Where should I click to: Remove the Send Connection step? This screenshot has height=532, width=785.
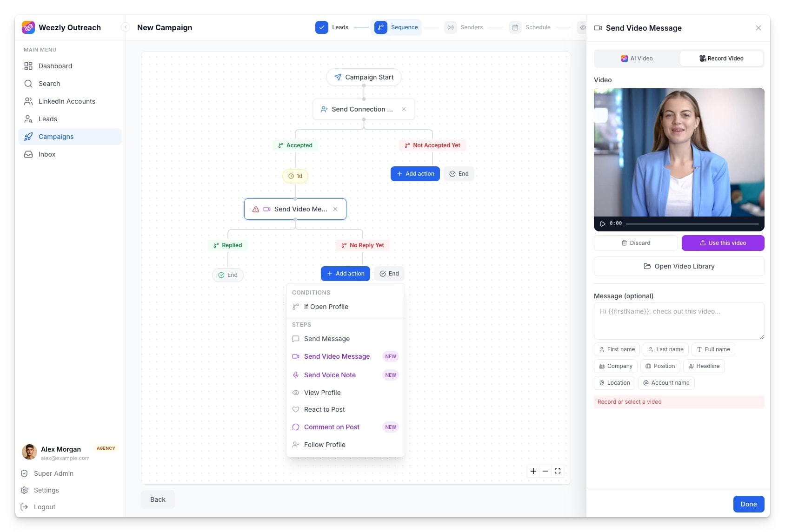point(404,109)
